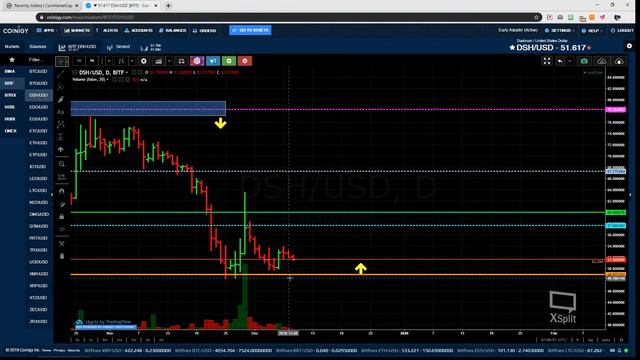Open the Terms link in footer
The height and width of the screenshot is (360, 640).
click(x=46, y=350)
